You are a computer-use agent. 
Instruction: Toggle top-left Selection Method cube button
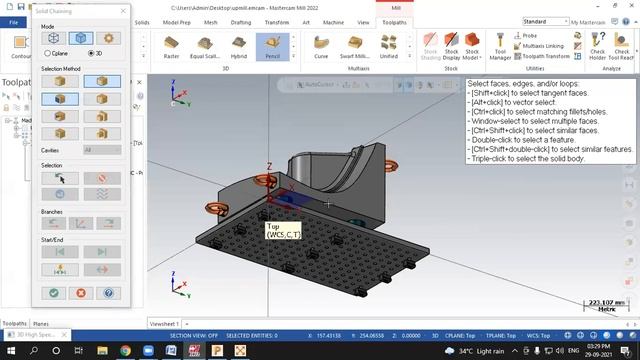tap(60, 81)
